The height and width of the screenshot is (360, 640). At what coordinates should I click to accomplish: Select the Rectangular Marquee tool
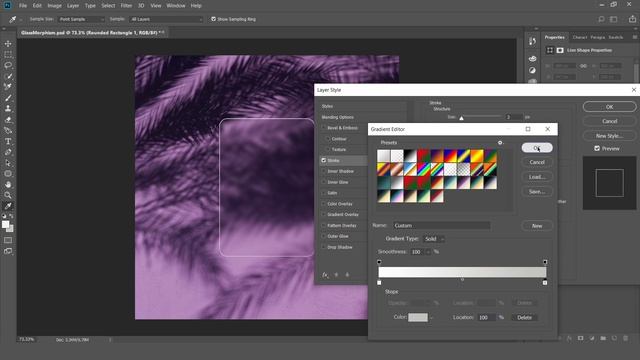tap(8, 54)
